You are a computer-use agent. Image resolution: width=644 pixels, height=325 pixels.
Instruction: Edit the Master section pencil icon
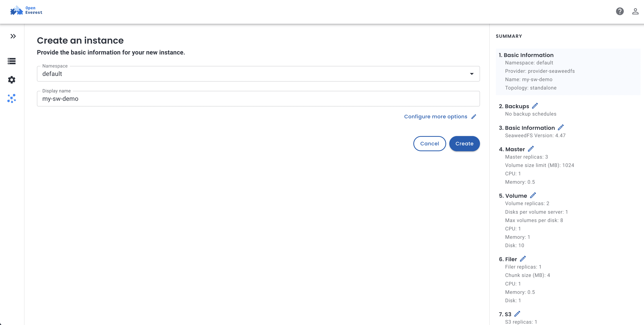pos(531,149)
